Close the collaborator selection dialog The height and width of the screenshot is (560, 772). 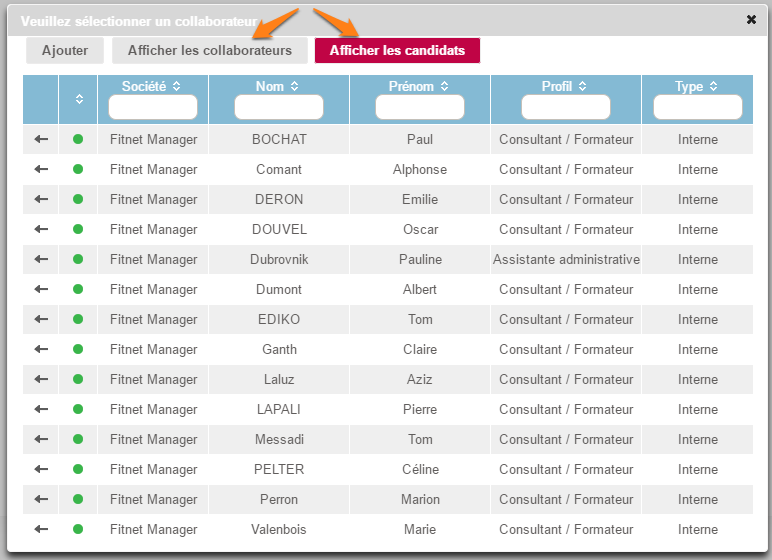751,19
